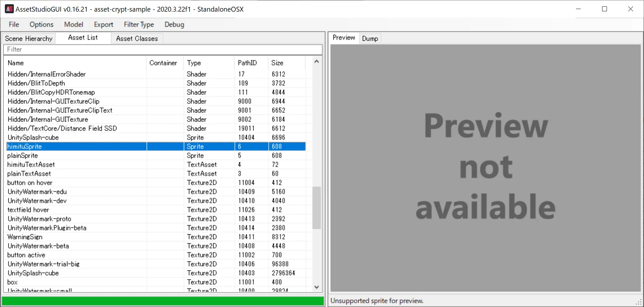Open the Model menu
644x307 pixels.
74,25
